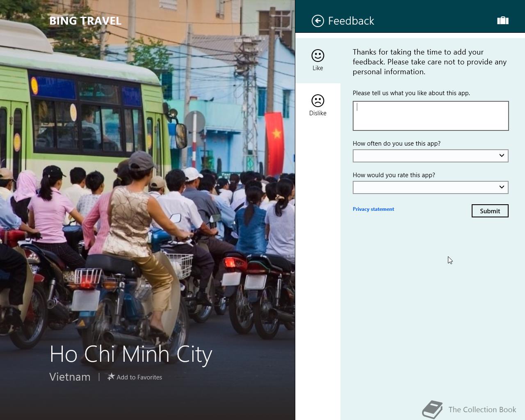Go back using the Feedback back arrow
The height and width of the screenshot is (420, 525).
point(318,21)
